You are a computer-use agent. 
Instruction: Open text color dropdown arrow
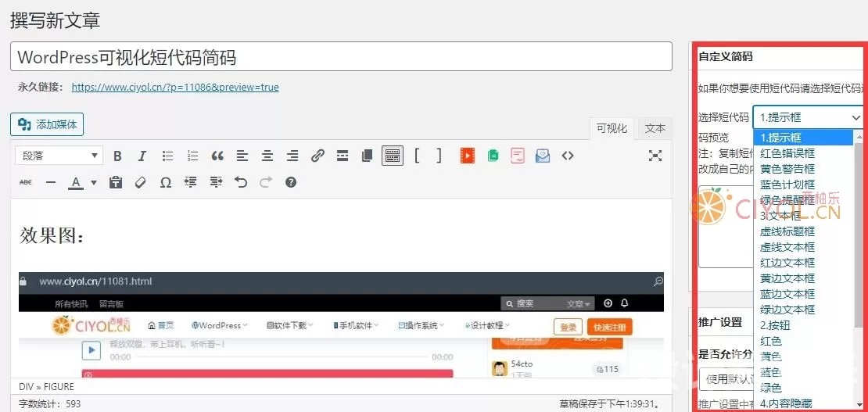pyautogui.click(x=94, y=183)
